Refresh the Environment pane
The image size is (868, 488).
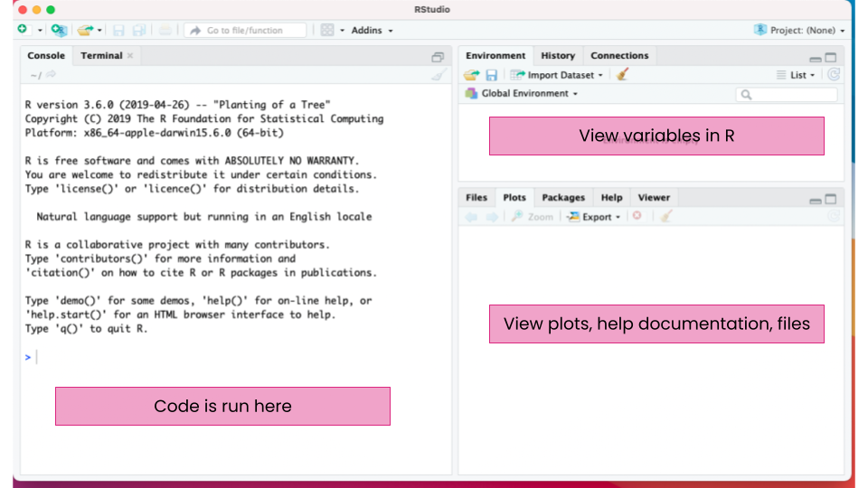click(833, 75)
